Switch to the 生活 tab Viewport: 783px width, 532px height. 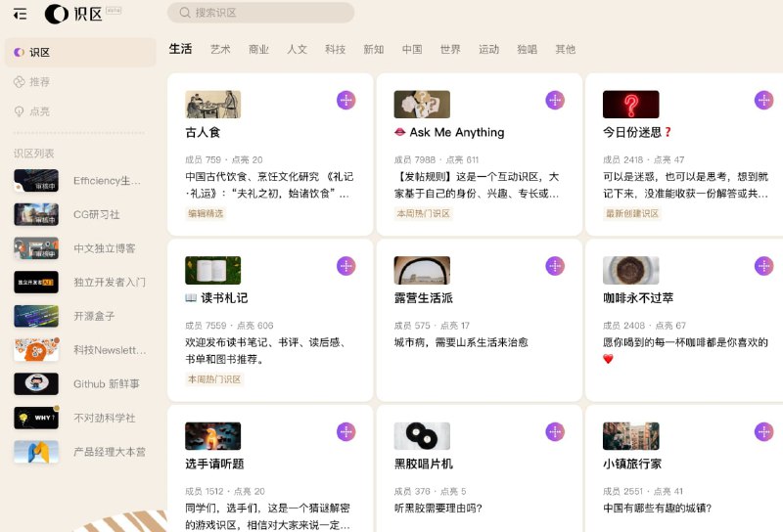coord(180,49)
